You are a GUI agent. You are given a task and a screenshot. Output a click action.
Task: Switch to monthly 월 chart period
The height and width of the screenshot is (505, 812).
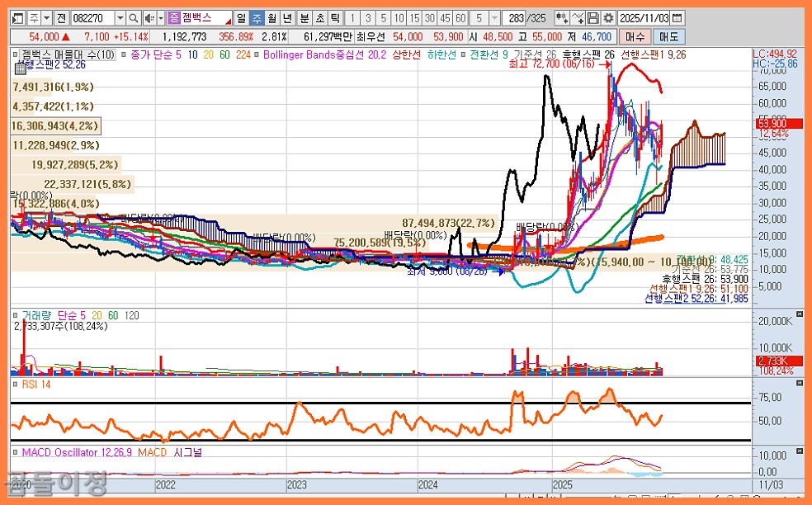click(x=271, y=18)
